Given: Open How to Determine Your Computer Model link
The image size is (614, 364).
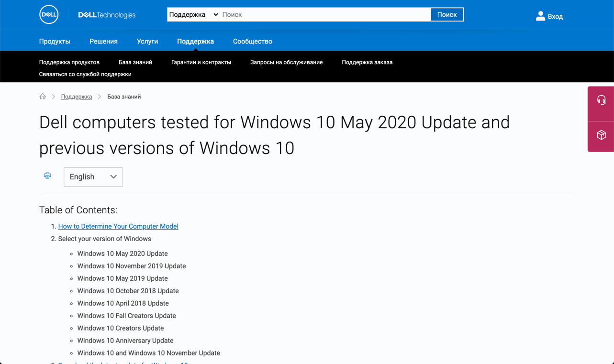Looking at the screenshot, I should [118, 226].
